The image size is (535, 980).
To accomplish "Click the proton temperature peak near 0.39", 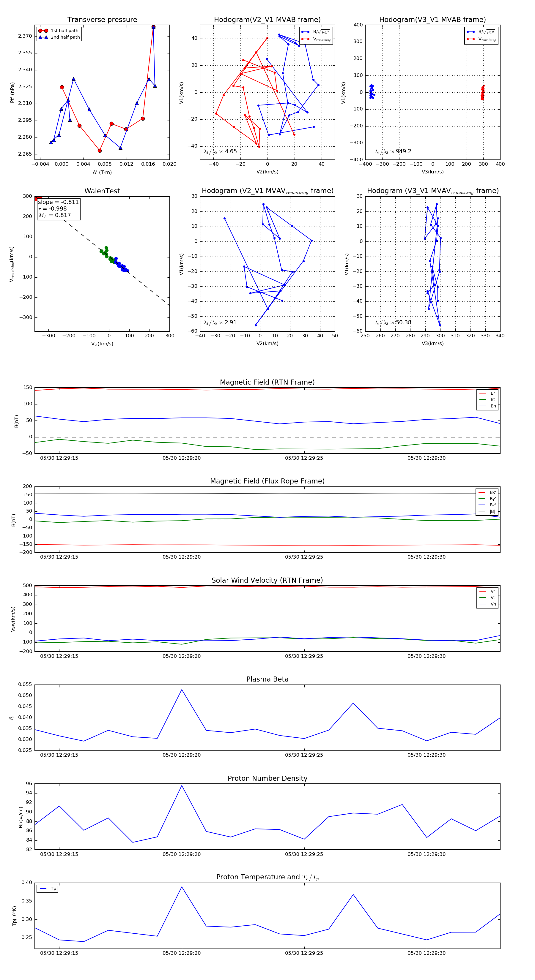I will 182,887.
